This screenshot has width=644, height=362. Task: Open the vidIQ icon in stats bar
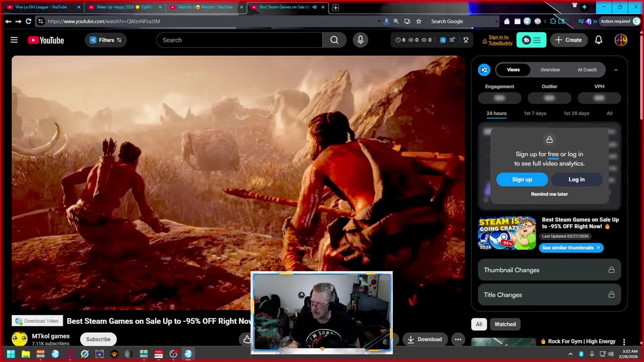click(443, 40)
